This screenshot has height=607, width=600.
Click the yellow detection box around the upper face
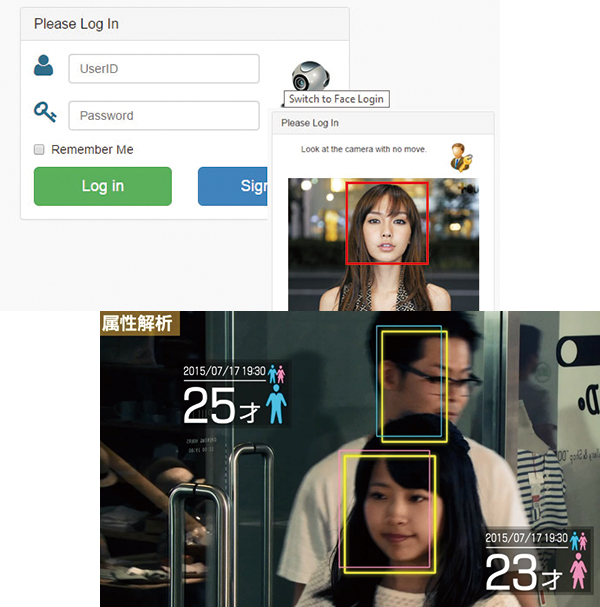pyautogui.click(x=414, y=385)
